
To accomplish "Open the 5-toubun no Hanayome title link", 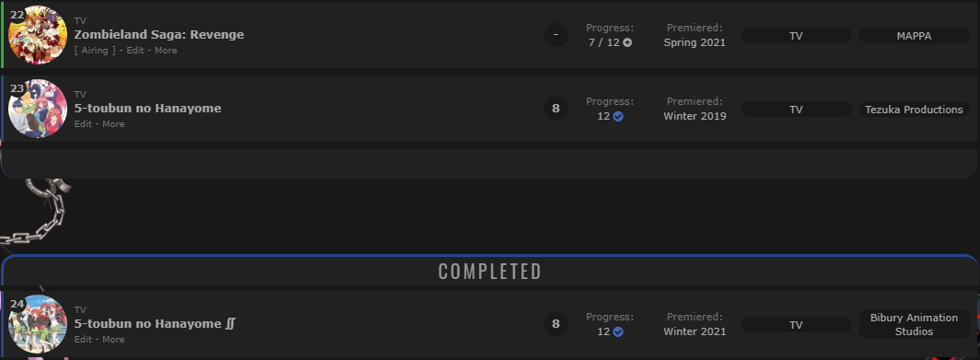I will (147, 109).
